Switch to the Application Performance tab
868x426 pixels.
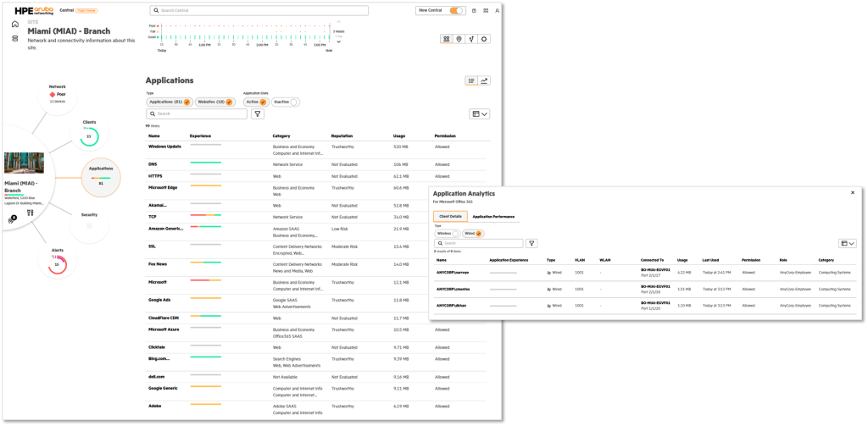pos(493,216)
